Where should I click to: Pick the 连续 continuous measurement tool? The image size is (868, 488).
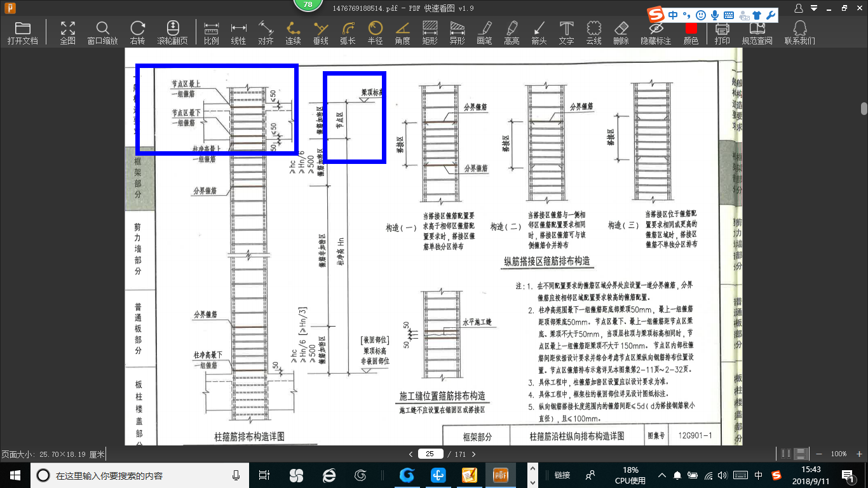(x=293, y=33)
